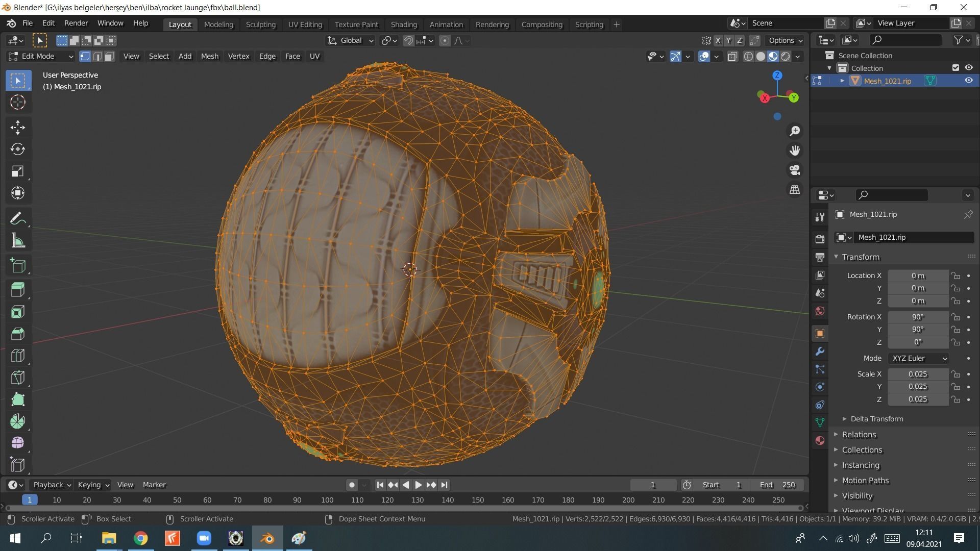Click the Scale X value field
The image size is (980, 551).
[917, 374]
